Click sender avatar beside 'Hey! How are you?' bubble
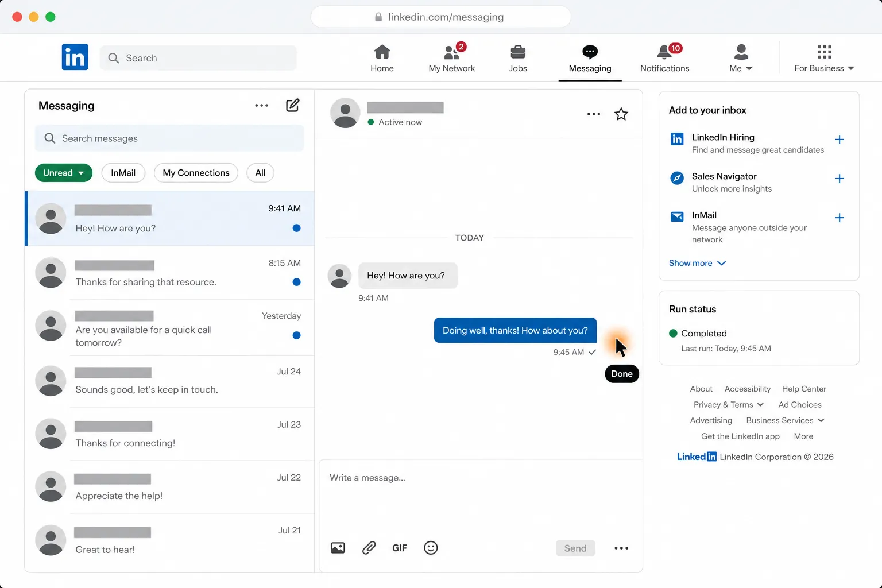The height and width of the screenshot is (588, 882). point(339,276)
